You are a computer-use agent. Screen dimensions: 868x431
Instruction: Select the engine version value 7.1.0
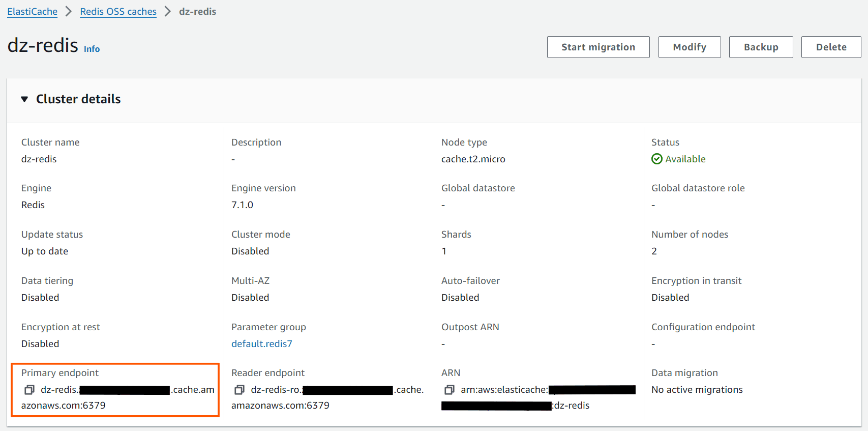pos(242,205)
